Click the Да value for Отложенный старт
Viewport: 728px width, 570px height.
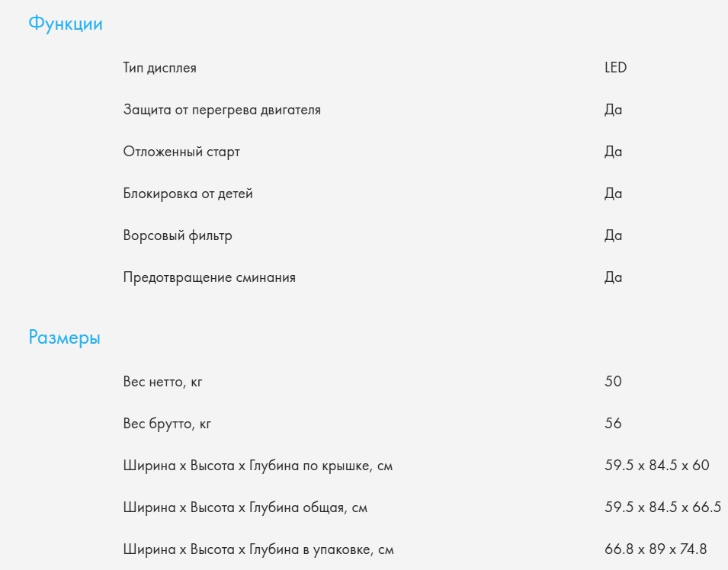pos(613,152)
